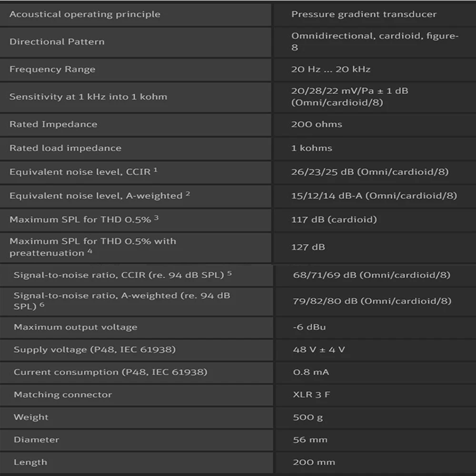Image resolution: width=476 pixels, height=476 pixels.
Task: Click footnote 1 next to Equivalent noise level, CCIR
Action: [156, 170]
